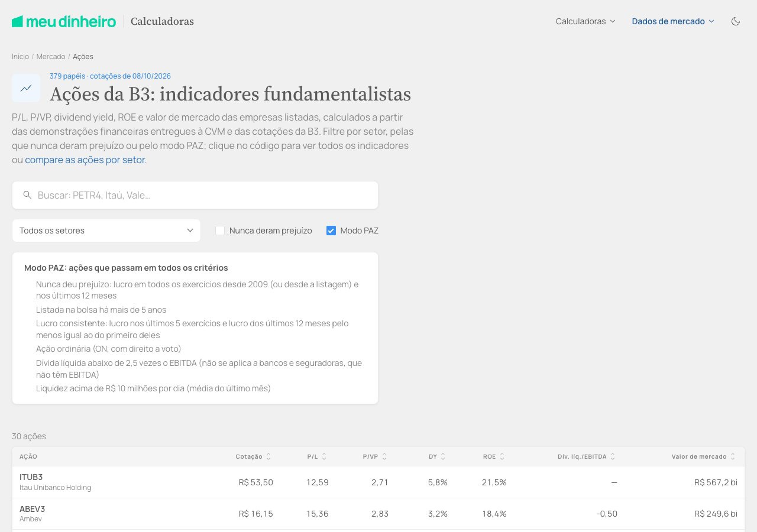Sort by P/L column arrows
The image size is (757, 532).
pyautogui.click(x=324, y=456)
